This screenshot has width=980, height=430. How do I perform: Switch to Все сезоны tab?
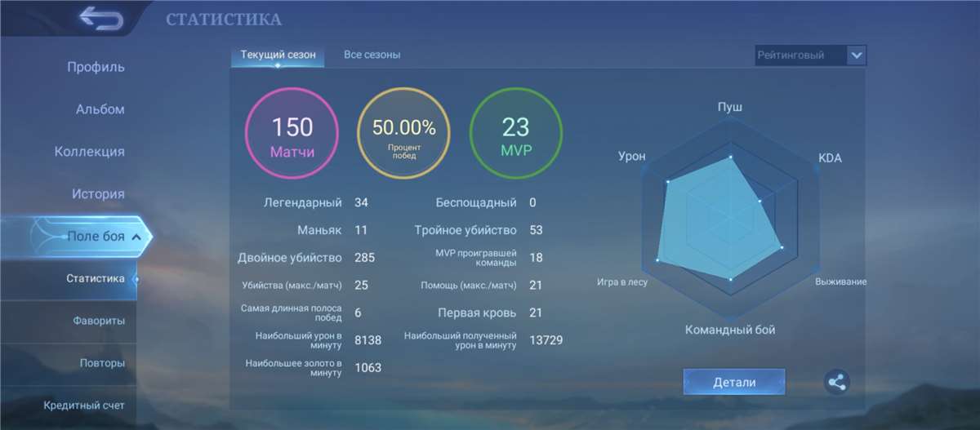point(372,55)
